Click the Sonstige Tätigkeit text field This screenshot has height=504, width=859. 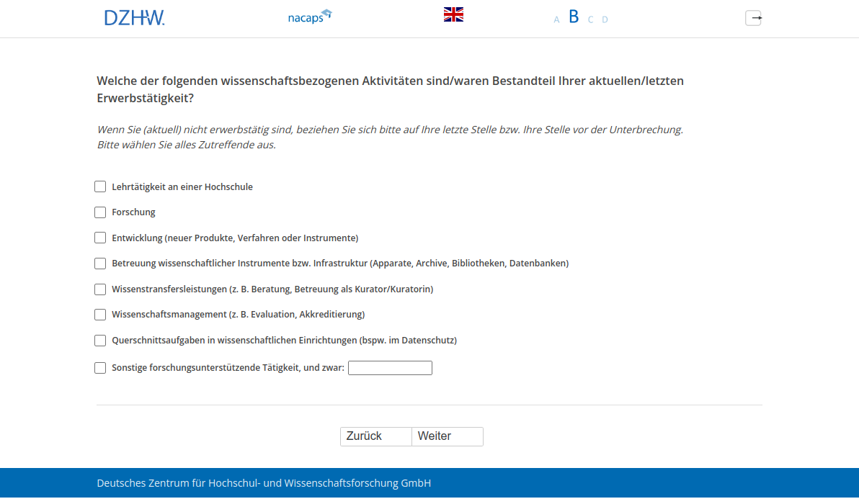point(390,368)
